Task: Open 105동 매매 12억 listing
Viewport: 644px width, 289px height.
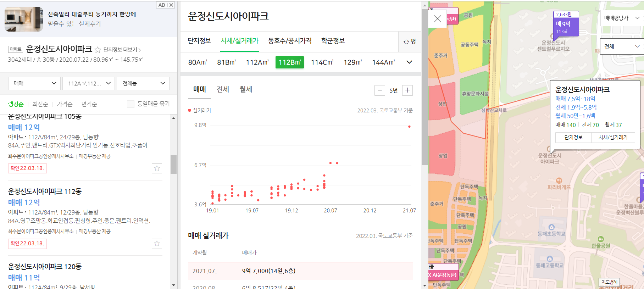Action: coord(24,127)
